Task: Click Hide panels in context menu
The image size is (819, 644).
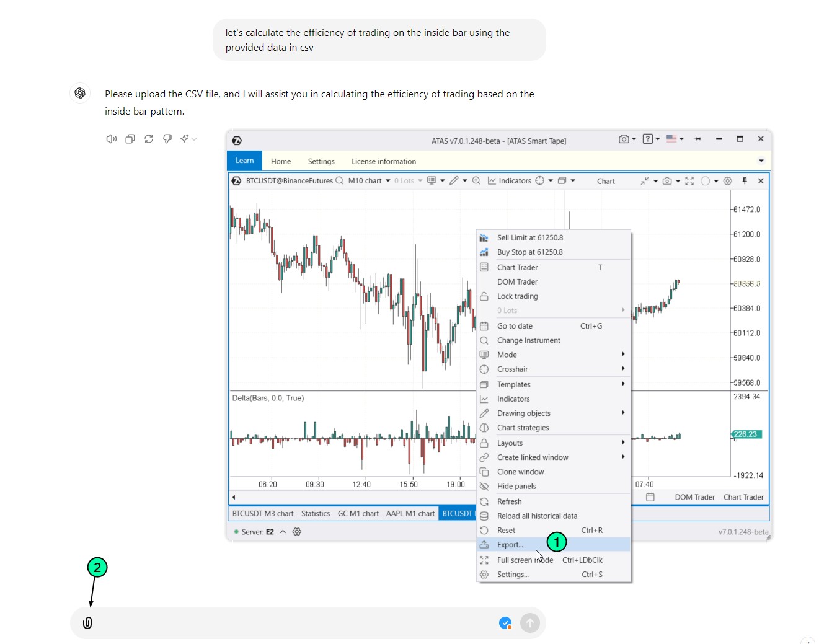Action: click(516, 487)
